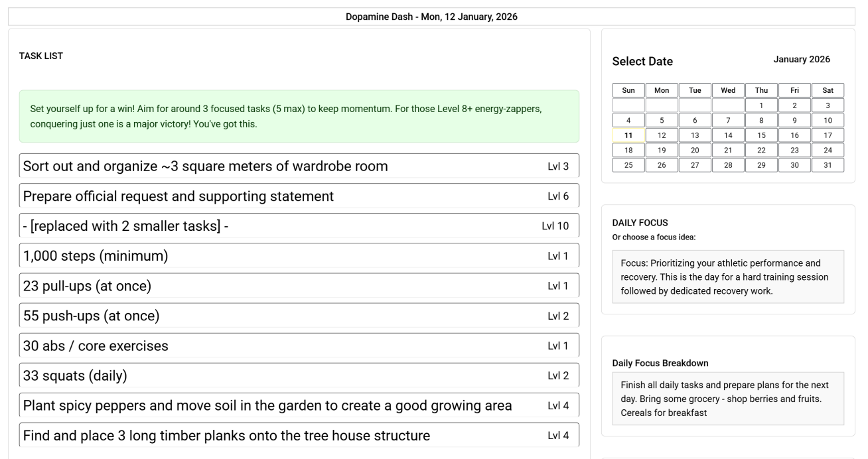
Task: Open the 'Plant spicy peppers' garden task
Action: point(299,406)
